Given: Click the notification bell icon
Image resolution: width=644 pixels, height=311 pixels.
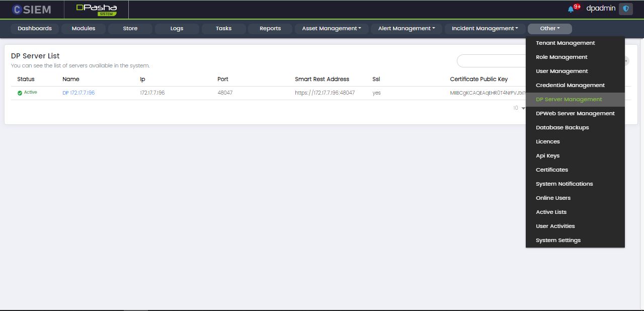Looking at the screenshot, I should [x=571, y=9].
